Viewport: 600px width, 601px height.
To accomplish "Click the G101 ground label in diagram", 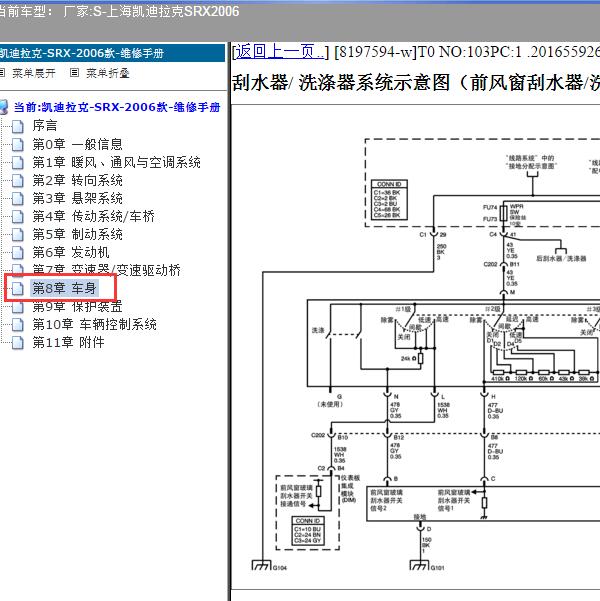I will (x=437, y=567).
